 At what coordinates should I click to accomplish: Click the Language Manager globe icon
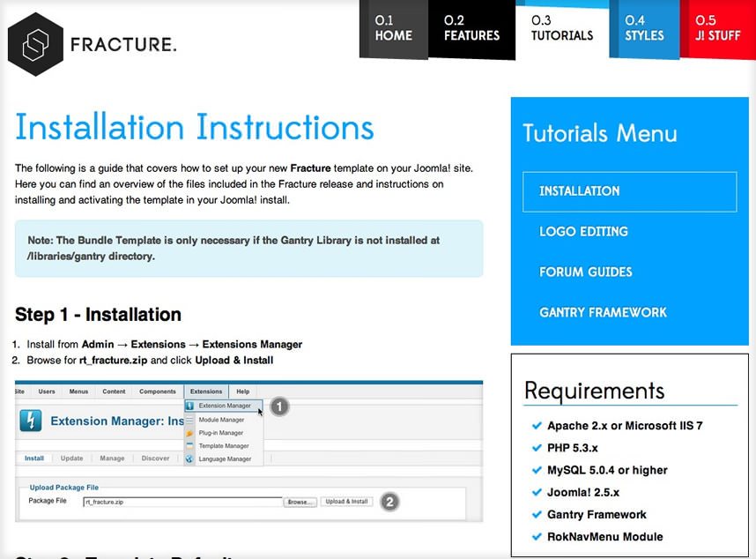point(189,459)
